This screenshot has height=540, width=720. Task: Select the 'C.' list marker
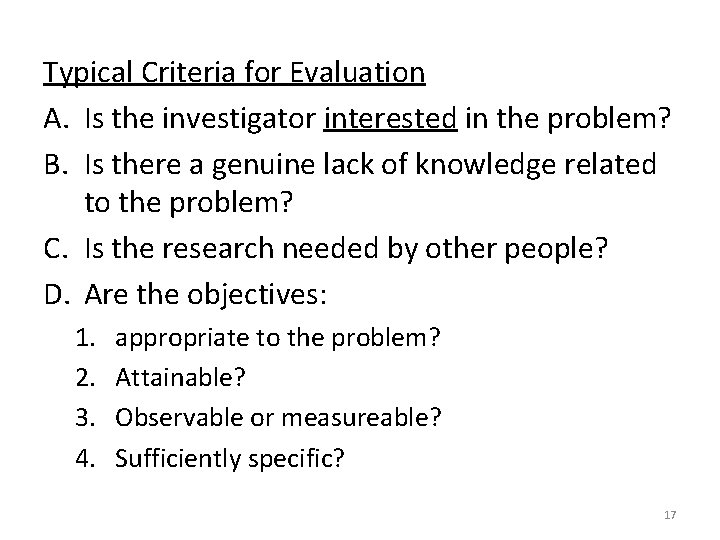pyautogui.click(x=56, y=249)
